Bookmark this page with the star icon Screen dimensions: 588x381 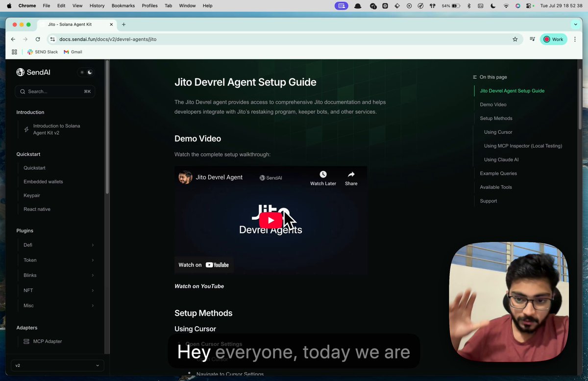click(515, 39)
